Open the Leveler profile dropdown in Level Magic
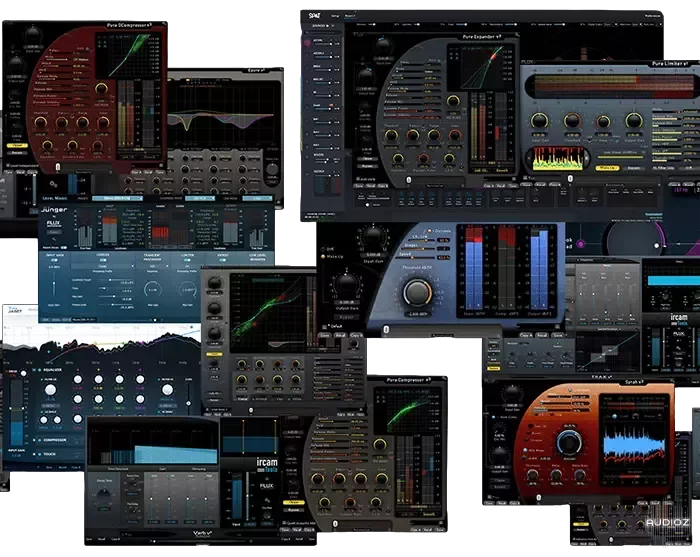The width and height of the screenshot is (700, 557). (103, 266)
